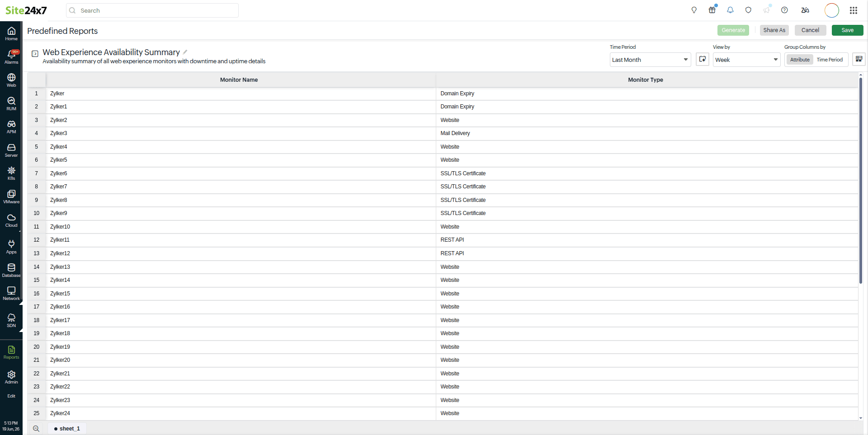
Task: Click the shield icon in header
Action: [748, 10]
